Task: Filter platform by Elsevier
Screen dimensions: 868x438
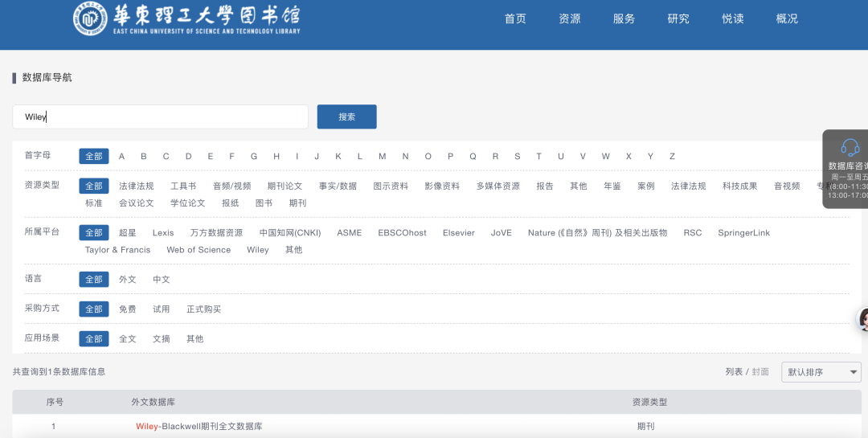Action: tap(459, 233)
